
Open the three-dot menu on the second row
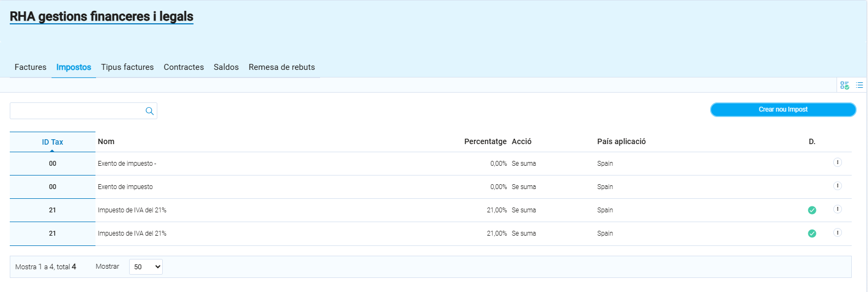click(837, 186)
